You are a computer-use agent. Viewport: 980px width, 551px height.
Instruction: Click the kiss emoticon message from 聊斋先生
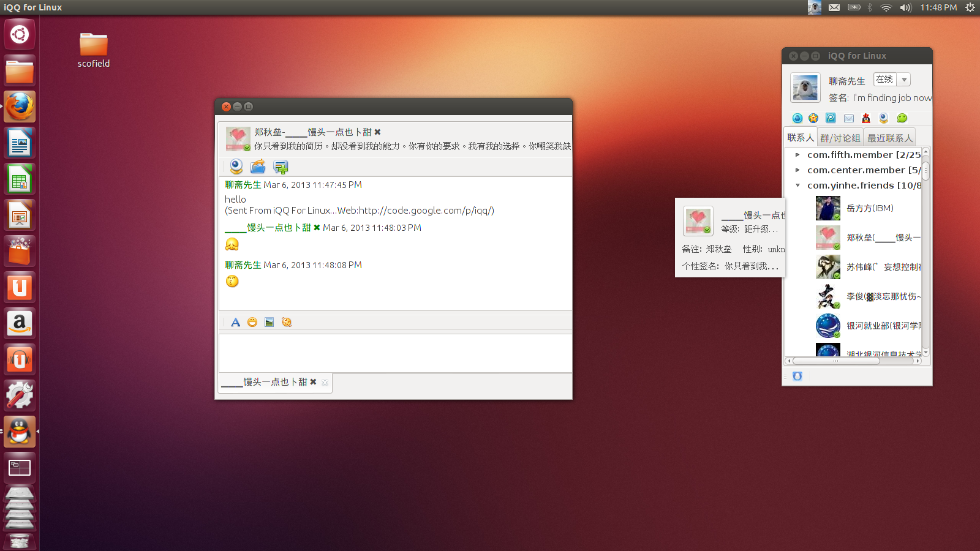pyautogui.click(x=232, y=281)
